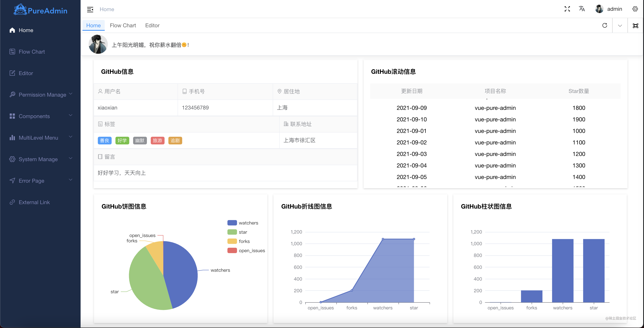Expand System Manage submenu chevron
Image resolution: width=644 pixels, height=328 pixels.
(x=71, y=158)
